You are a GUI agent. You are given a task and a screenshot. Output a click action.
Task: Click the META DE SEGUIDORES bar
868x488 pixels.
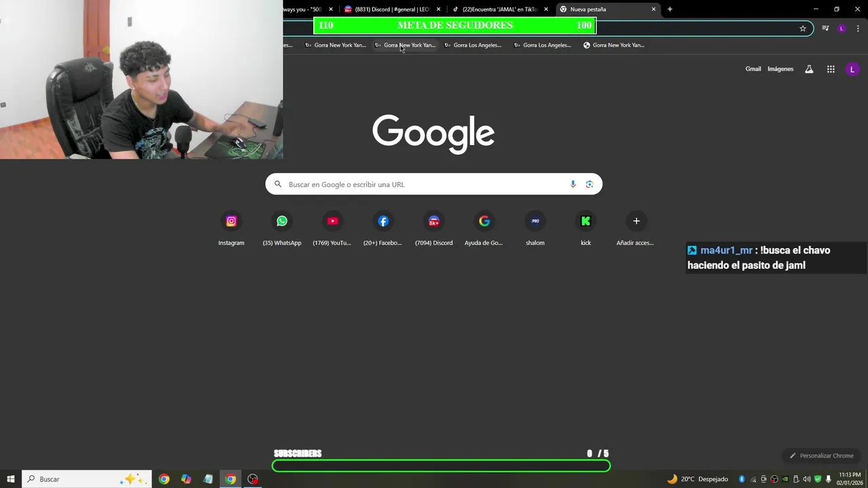coord(454,26)
